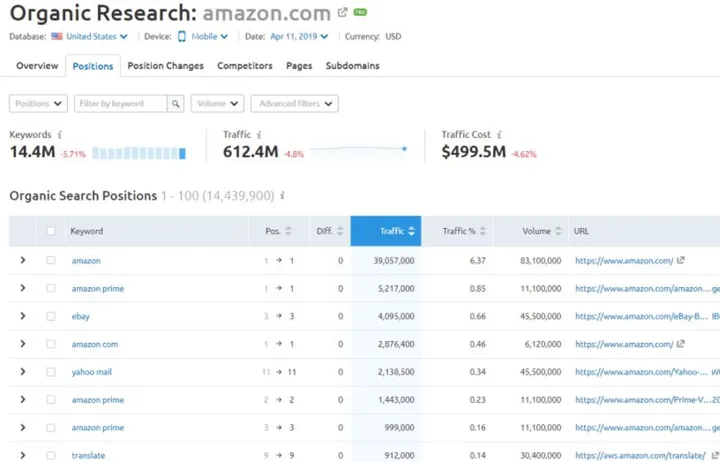The image size is (720, 462).
Task: Switch to the Position Changes tab
Action: [165, 66]
